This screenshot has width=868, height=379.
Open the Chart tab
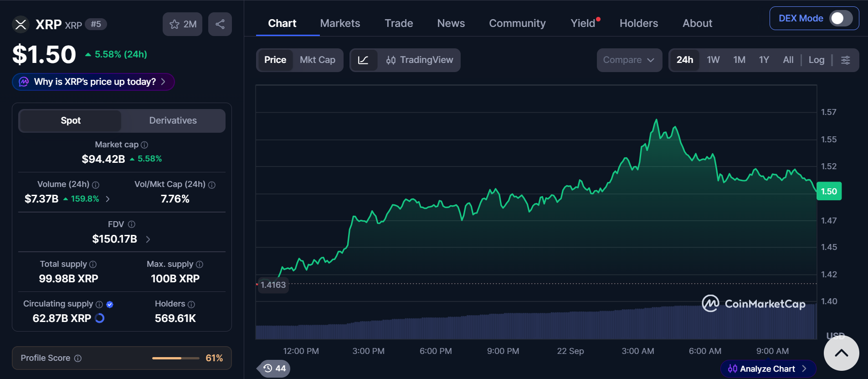282,23
